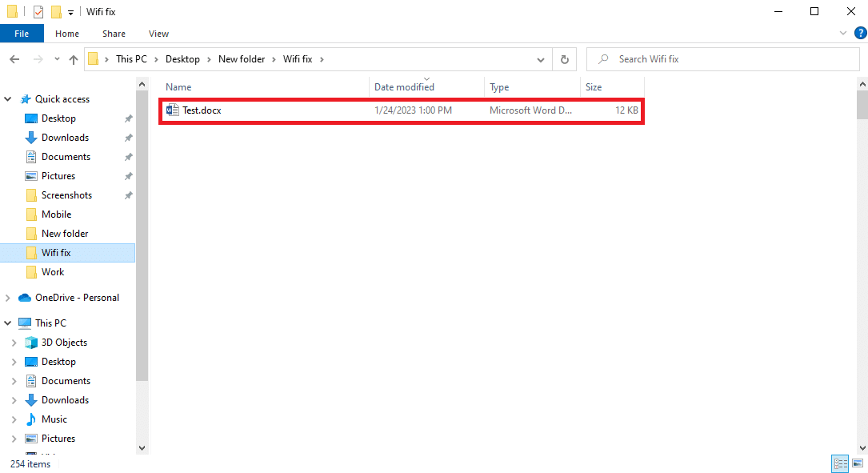Collapse the This PC tree node
Image resolution: width=868 pixels, height=473 pixels.
(x=8, y=323)
